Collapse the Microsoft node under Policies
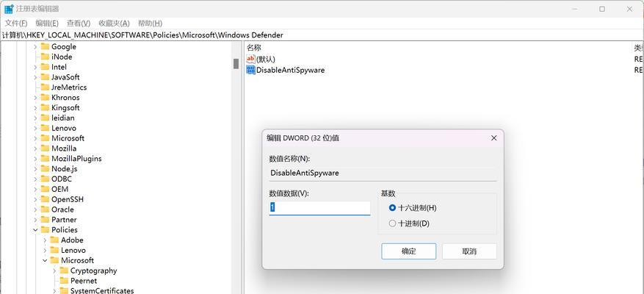This screenshot has height=294, width=644. (46, 260)
